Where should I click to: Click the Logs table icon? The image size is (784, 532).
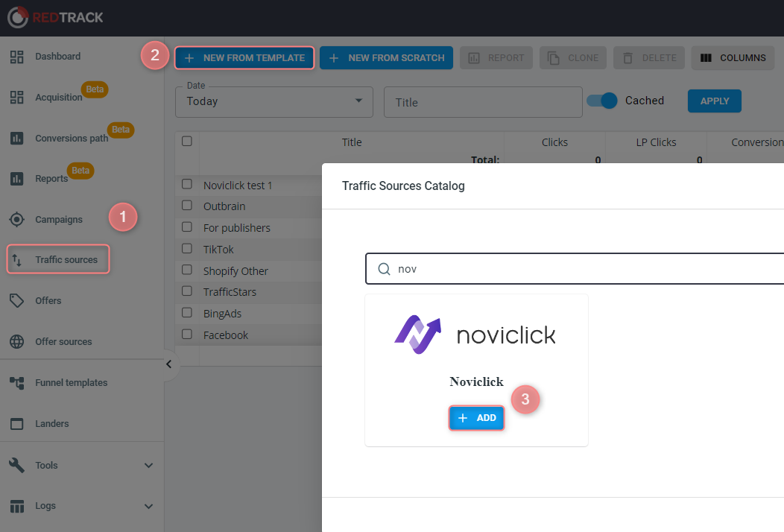17,506
